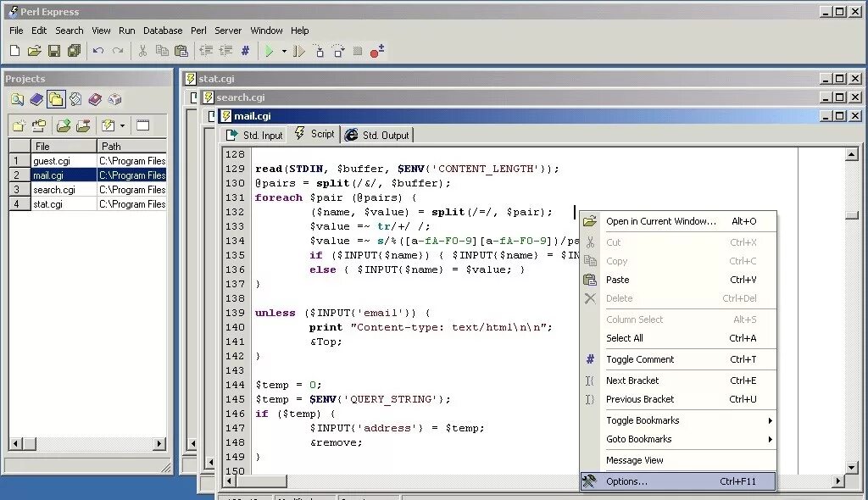Expand the script file dropdown arrow in Projects
The image size is (868, 500).
[x=122, y=125]
